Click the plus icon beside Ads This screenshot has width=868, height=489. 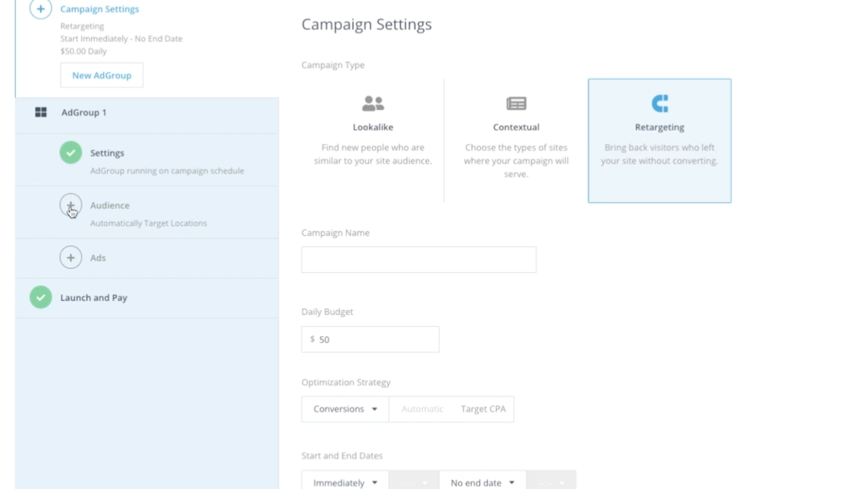(x=71, y=257)
